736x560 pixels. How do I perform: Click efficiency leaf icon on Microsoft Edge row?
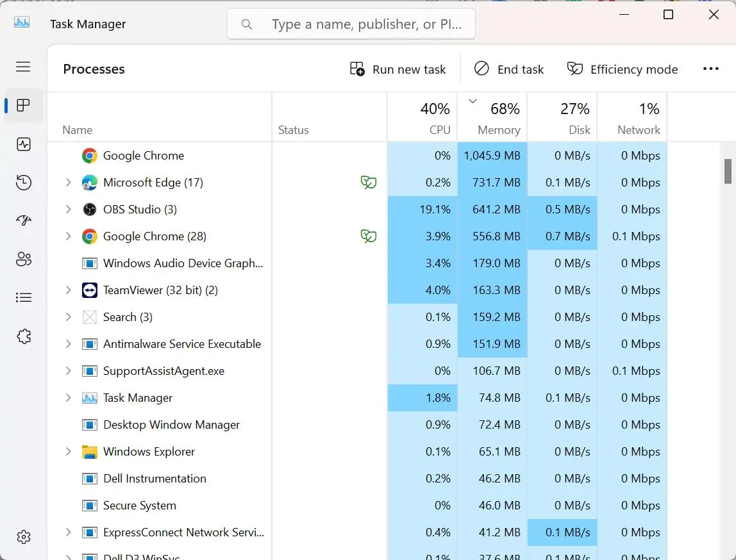coord(369,182)
